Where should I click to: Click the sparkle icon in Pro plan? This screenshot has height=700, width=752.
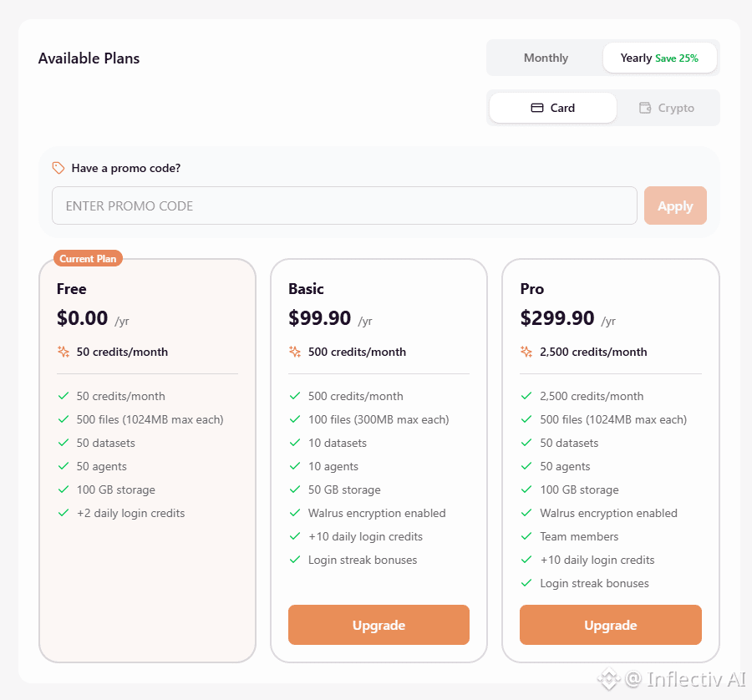click(x=526, y=352)
